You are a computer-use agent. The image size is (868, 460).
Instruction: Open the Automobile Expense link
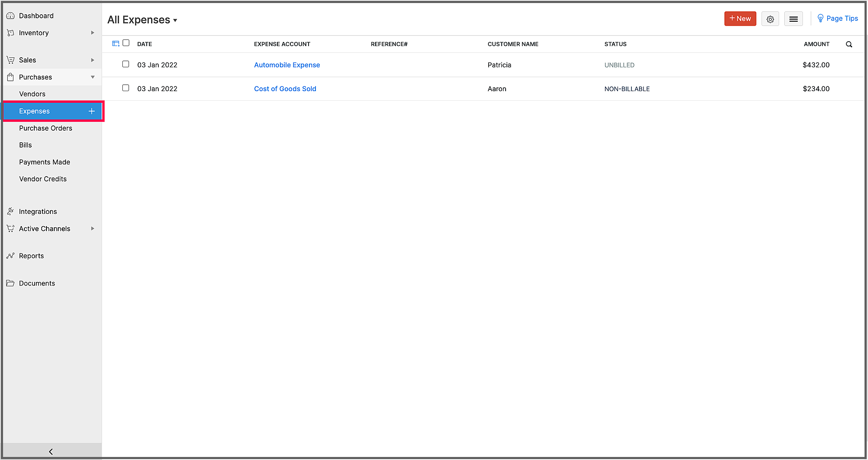pyautogui.click(x=287, y=65)
